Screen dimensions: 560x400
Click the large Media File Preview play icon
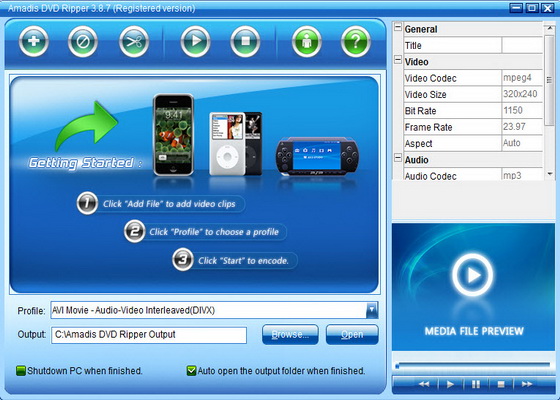(472, 275)
